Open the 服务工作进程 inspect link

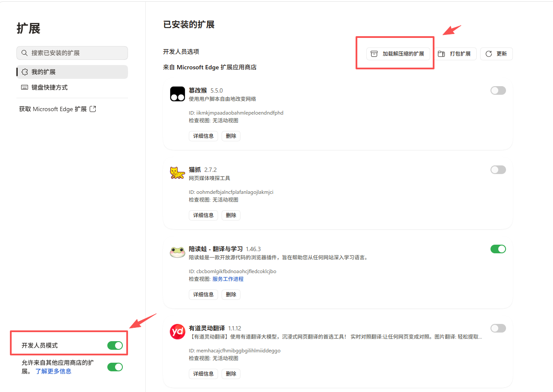[x=228, y=279]
